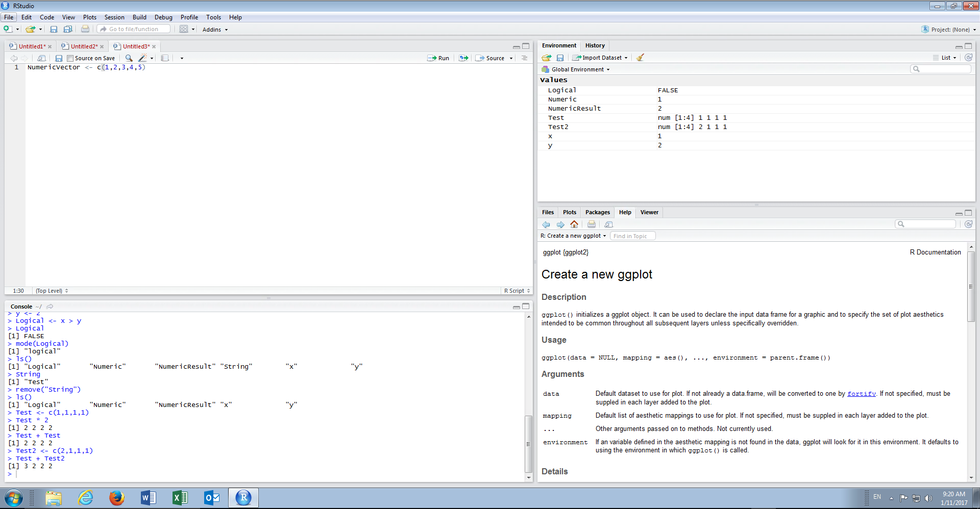Click the (Top Level) scope selector
Image resolution: width=980 pixels, height=509 pixels.
52,291
